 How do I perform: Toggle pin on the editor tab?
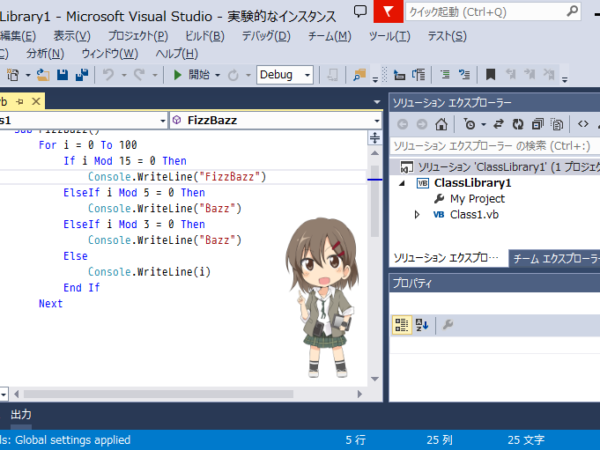pos(20,102)
